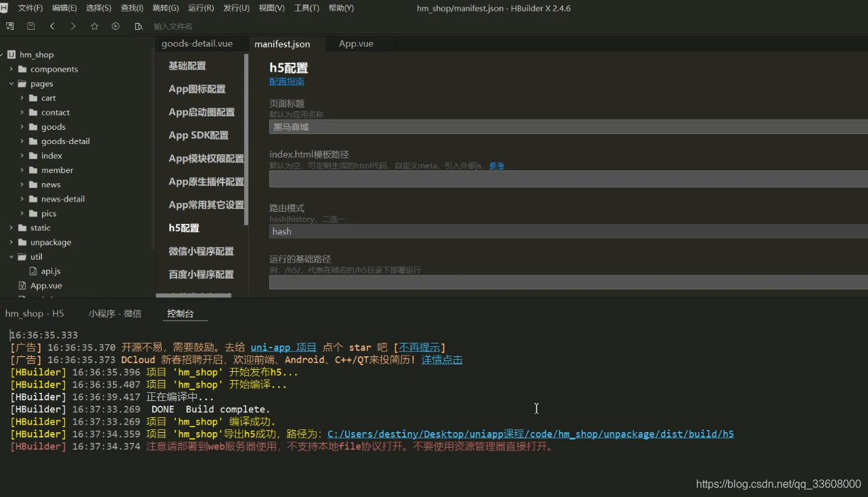Click the static folder icon
This screenshot has width=868, height=497.
(x=22, y=228)
